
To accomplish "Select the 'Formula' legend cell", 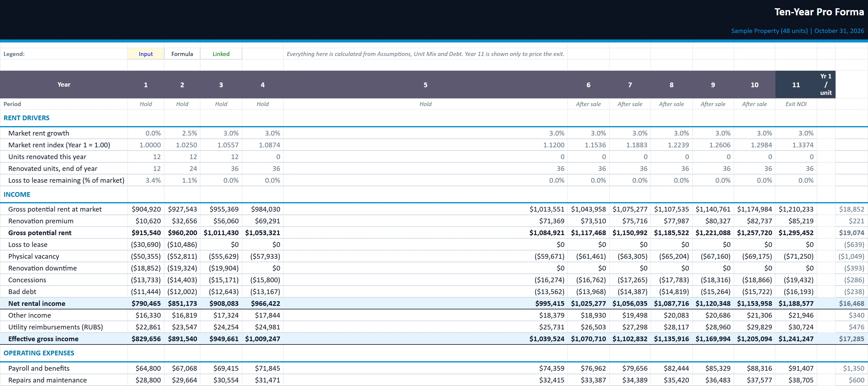I will pos(182,54).
